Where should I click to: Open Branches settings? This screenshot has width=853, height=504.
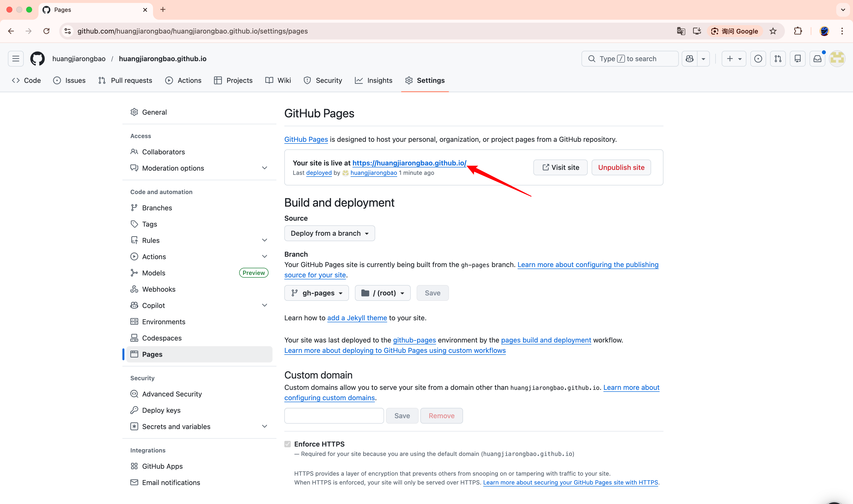tap(199, 208)
